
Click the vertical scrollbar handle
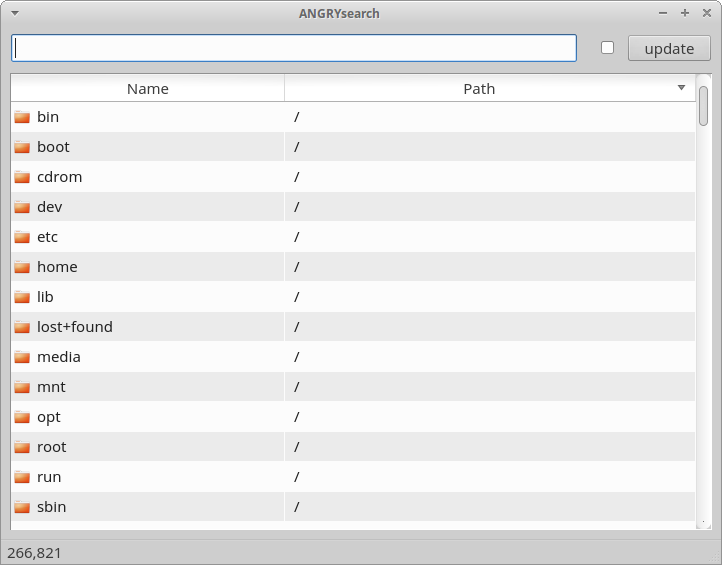click(703, 106)
